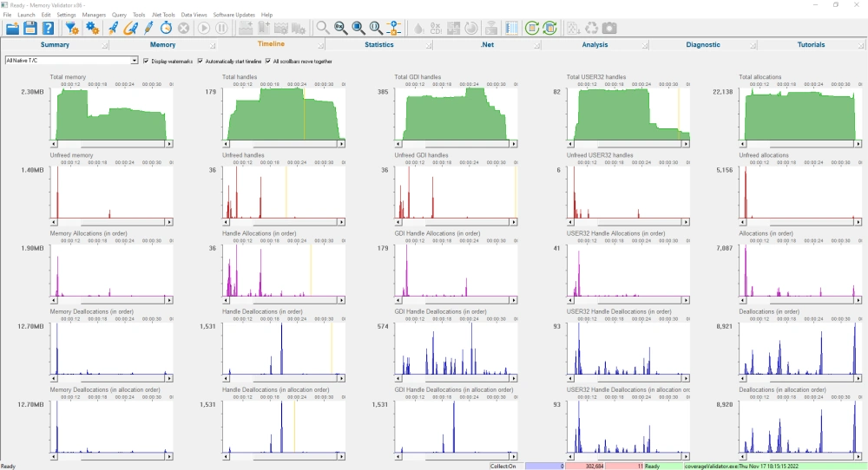Open the File menu
The height and width of the screenshot is (470, 868).
(x=7, y=15)
